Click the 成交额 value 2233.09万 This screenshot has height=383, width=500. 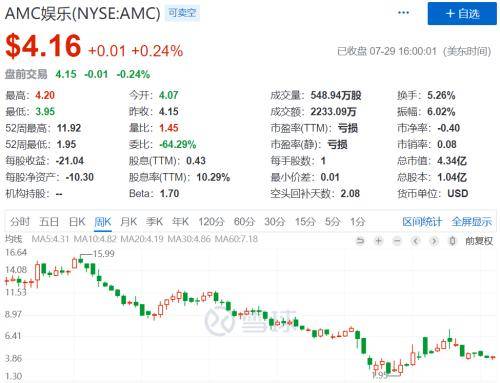point(333,112)
